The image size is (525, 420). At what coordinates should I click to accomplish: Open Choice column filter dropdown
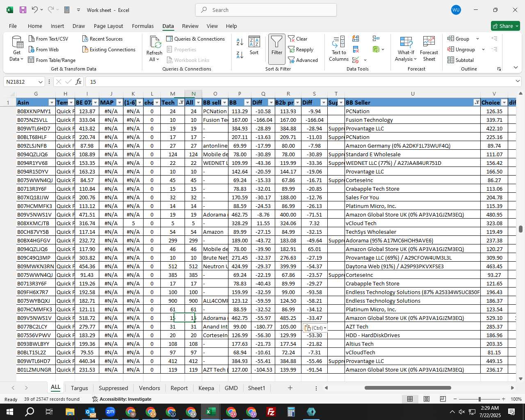504,103
